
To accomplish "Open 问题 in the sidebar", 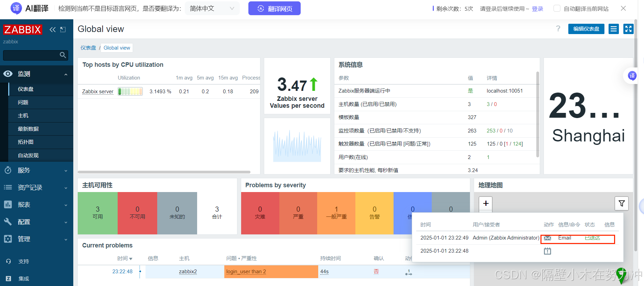I will [x=23, y=102].
